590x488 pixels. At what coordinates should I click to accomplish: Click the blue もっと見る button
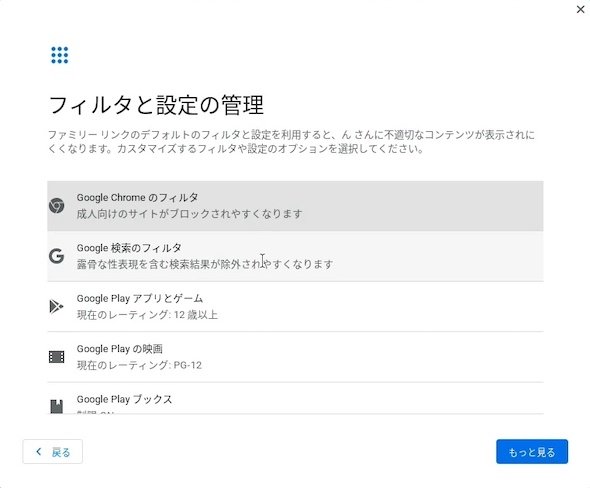point(532,452)
